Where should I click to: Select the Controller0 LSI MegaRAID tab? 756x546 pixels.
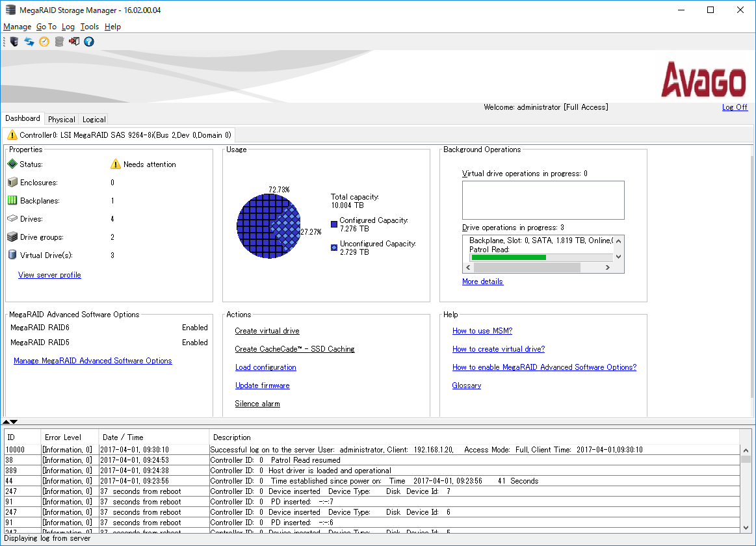click(119, 135)
